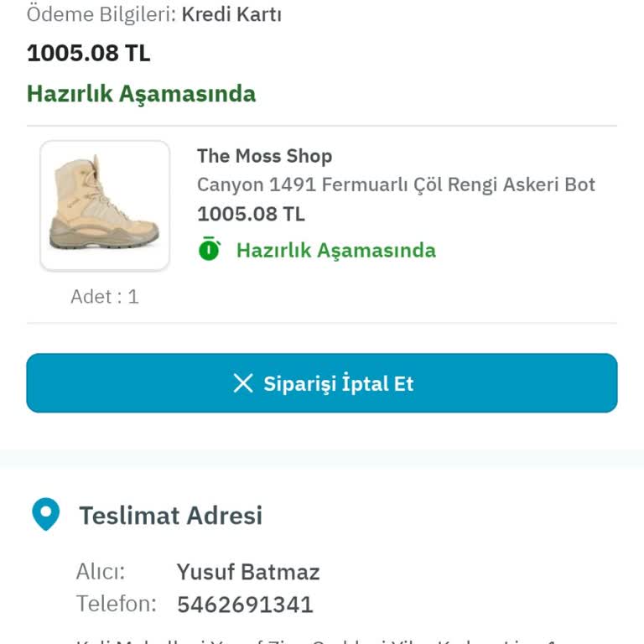Viewport: 644px width, 644px height.
Task: Click the large Hazırlık Aşamasında order status
Action: (141, 93)
